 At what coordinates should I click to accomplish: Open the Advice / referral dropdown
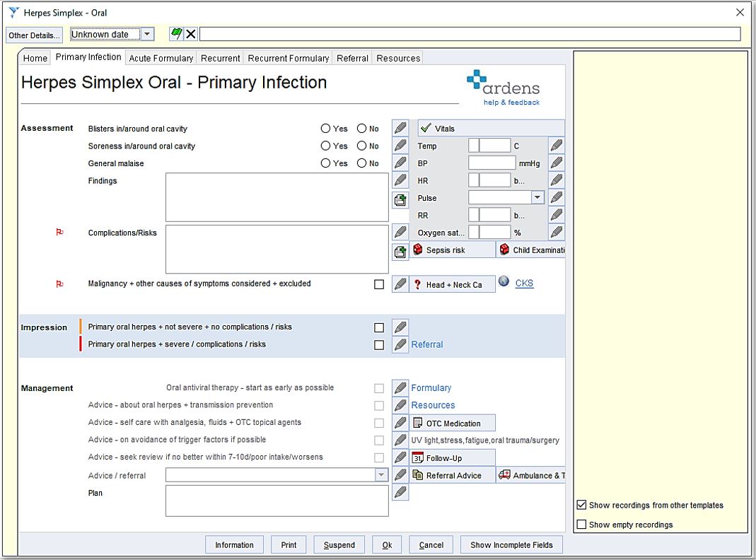pyautogui.click(x=381, y=475)
